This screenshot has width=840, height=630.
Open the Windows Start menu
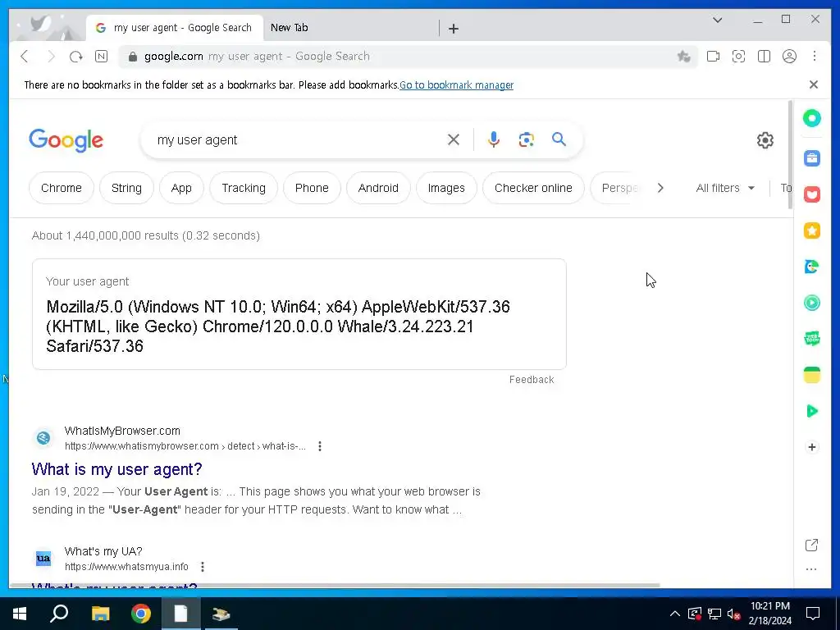20,614
